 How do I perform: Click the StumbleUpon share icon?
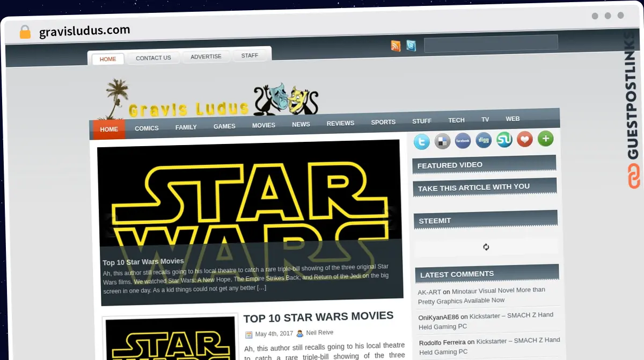pyautogui.click(x=504, y=140)
